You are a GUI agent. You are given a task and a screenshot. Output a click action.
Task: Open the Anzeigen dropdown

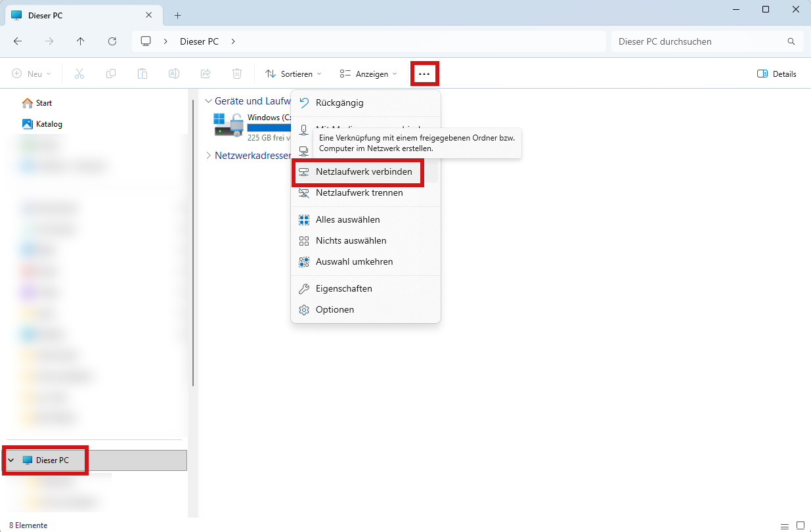tap(368, 74)
